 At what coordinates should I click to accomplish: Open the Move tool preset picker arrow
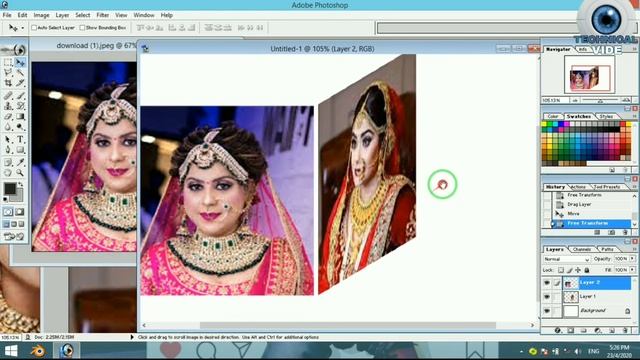click(22, 28)
